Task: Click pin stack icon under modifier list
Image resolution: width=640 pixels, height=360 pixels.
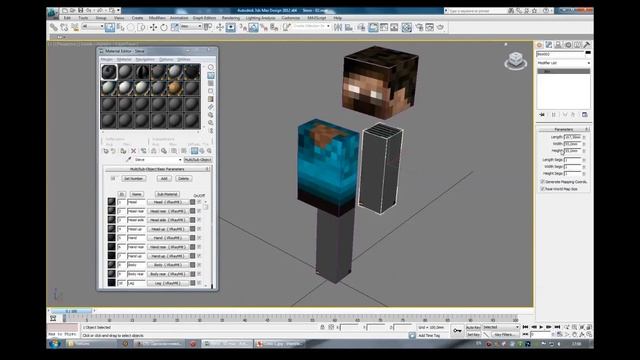Action: [542, 115]
